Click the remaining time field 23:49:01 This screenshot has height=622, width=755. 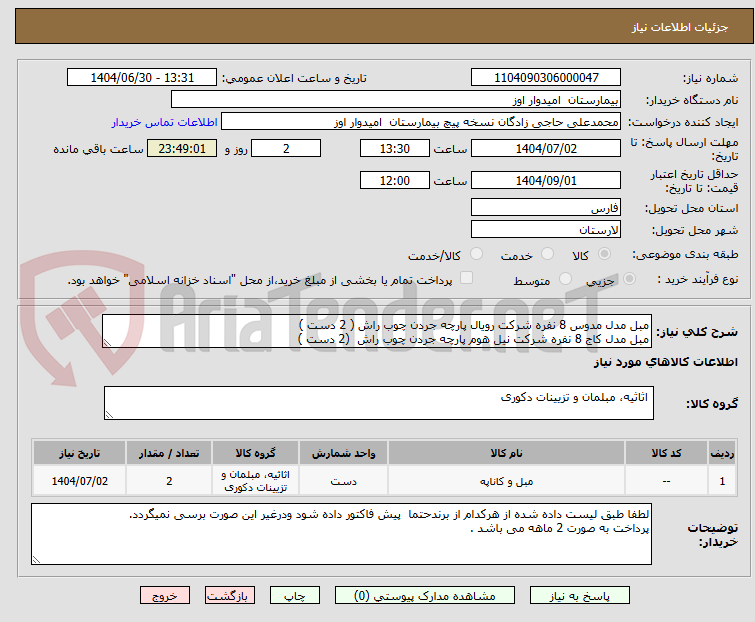point(182,148)
